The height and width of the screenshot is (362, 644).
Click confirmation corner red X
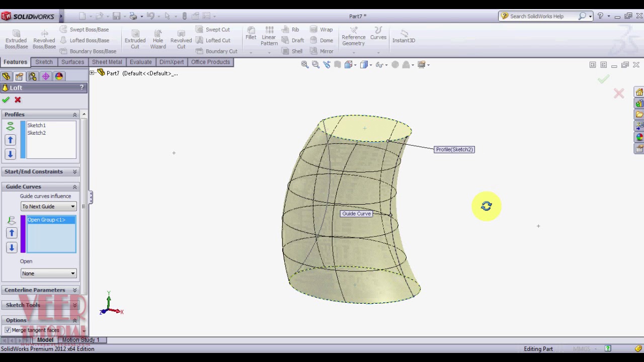tap(619, 94)
